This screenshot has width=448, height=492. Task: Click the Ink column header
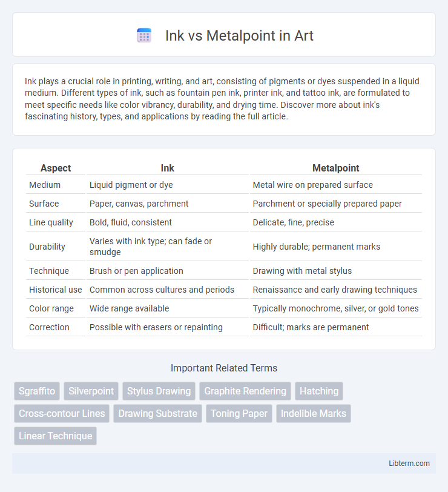tap(168, 168)
